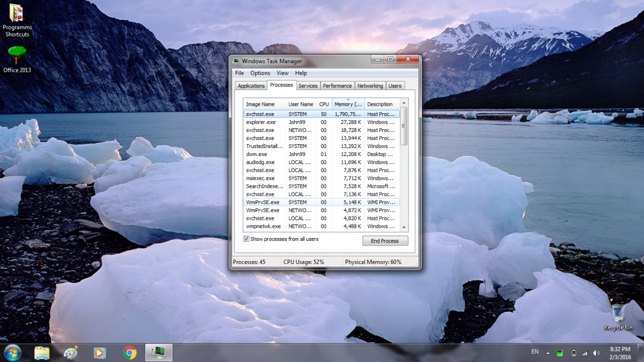Sort processes by Memory column

(348, 104)
